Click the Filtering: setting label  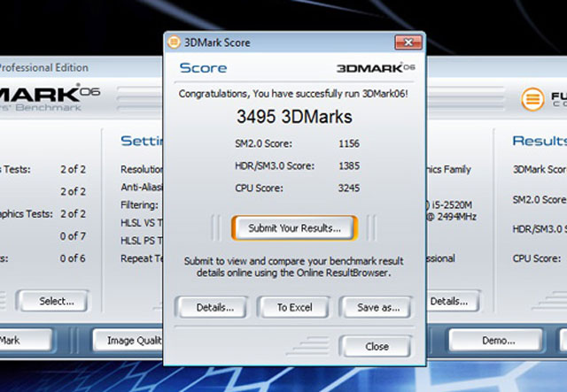(x=139, y=205)
